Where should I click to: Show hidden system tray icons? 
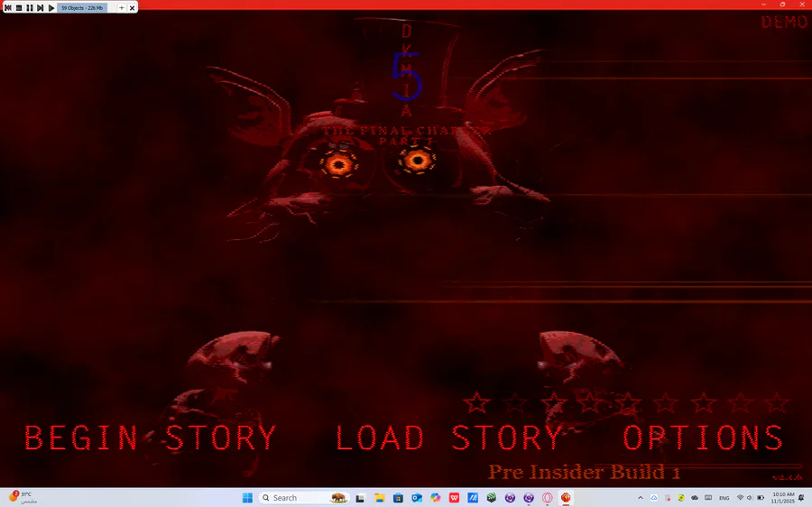coord(641,498)
